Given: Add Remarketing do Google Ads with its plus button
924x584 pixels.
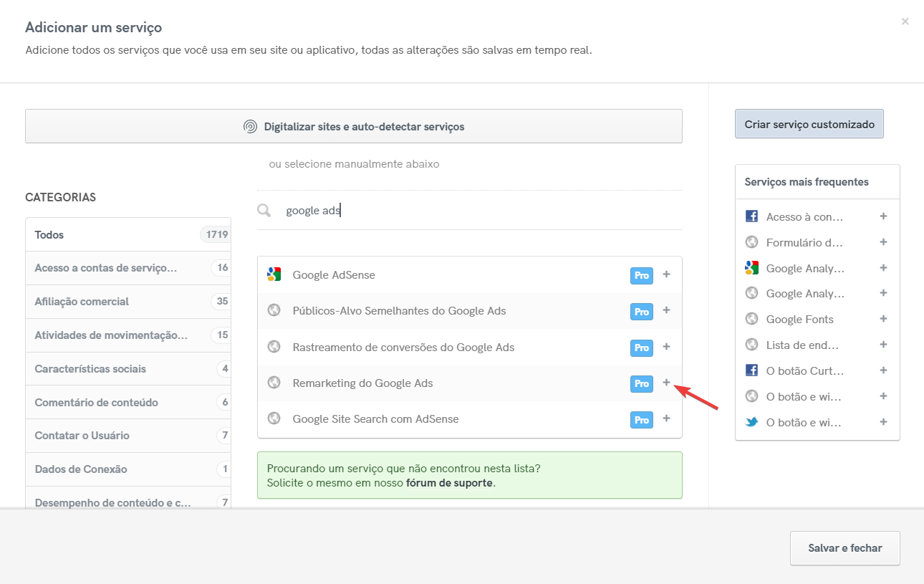Looking at the screenshot, I should (666, 383).
